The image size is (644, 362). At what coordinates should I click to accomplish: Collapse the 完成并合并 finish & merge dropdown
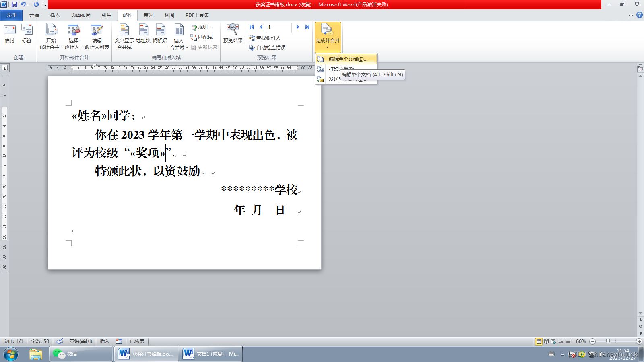click(x=328, y=37)
